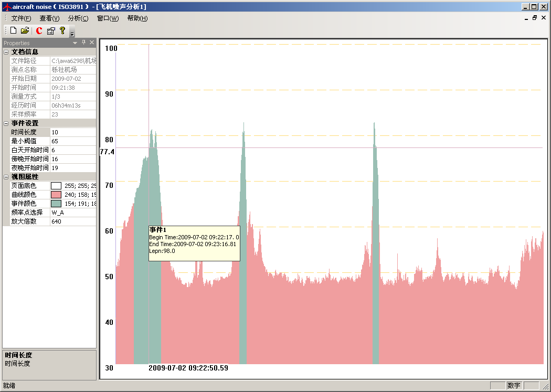Image resolution: width=551 pixels, height=392 pixels.
Task: Click the 页面底色 white color swatch
Action: coord(56,186)
